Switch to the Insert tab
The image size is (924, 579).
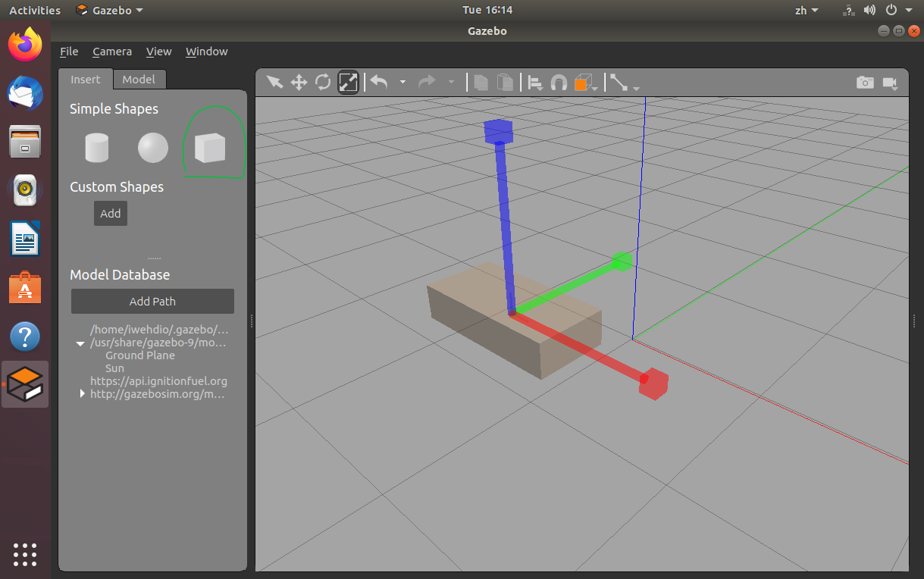tap(86, 80)
